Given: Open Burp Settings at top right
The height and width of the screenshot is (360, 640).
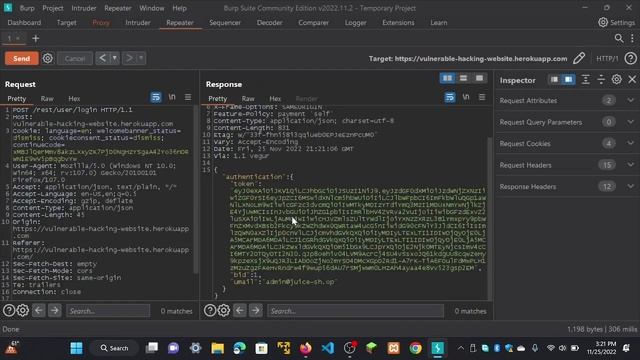Looking at the screenshot, I should point(616,22).
